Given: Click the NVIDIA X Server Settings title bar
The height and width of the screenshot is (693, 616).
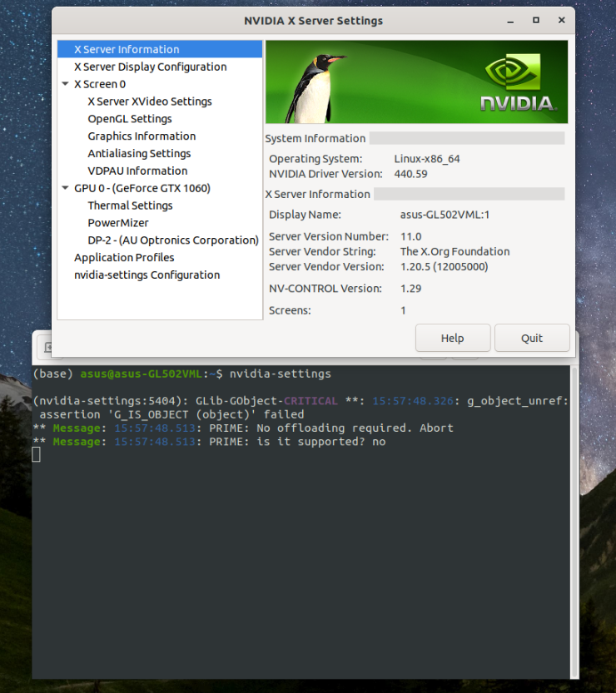Looking at the screenshot, I should (313, 20).
